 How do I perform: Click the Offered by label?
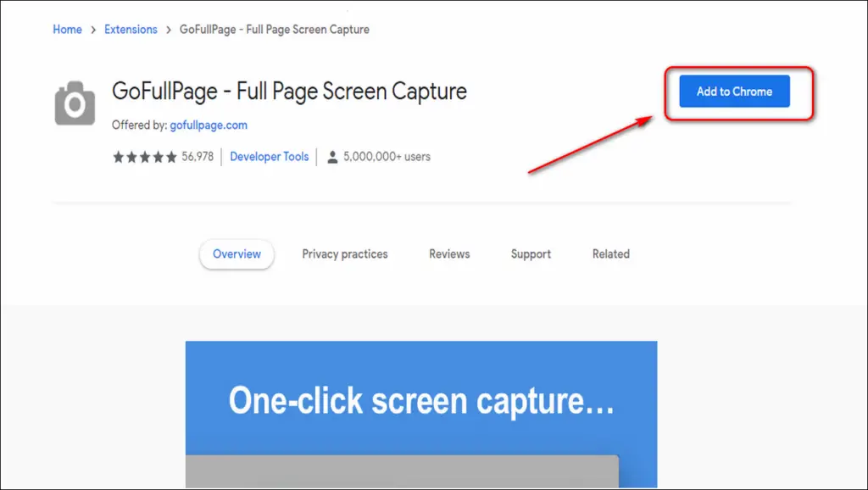pos(140,125)
